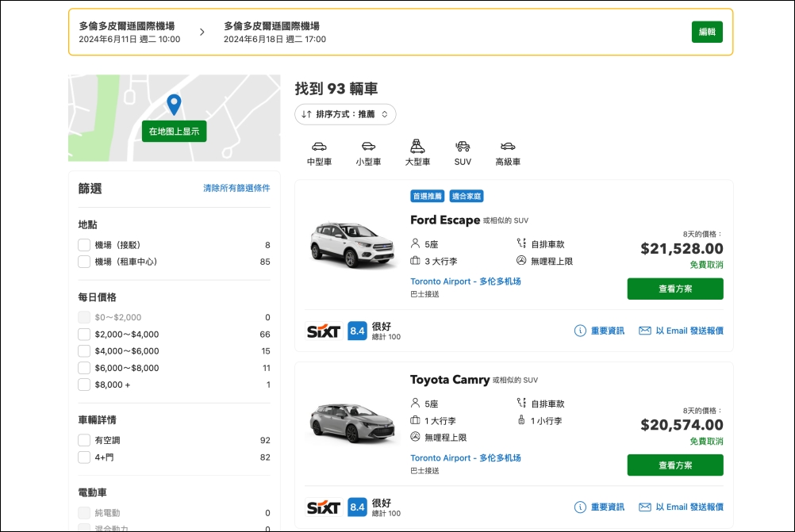Select the 中型車 car type icon
This screenshot has width=795, height=532.
[319, 147]
